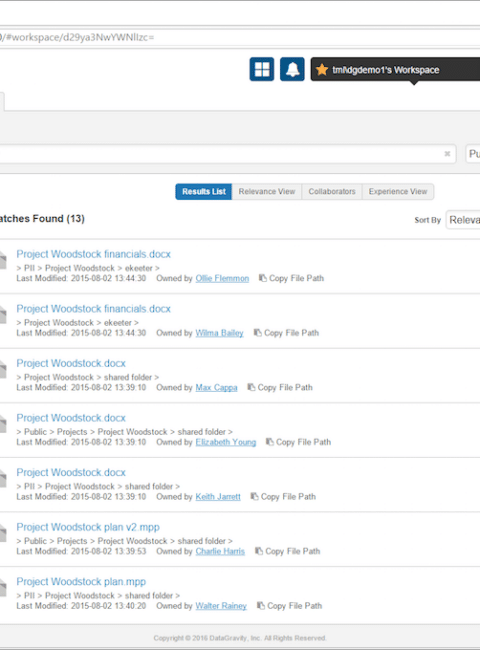
Task: View owner Max Cappa
Action: [216, 387]
